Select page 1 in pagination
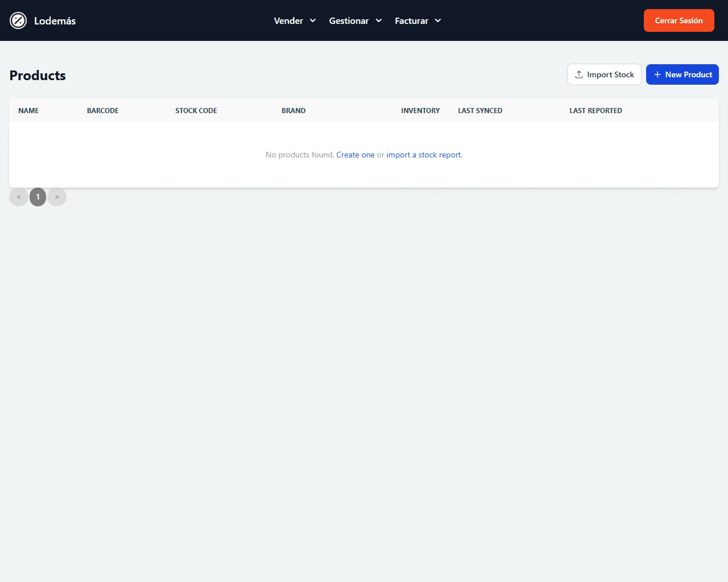728x582 pixels. (38, 197)
